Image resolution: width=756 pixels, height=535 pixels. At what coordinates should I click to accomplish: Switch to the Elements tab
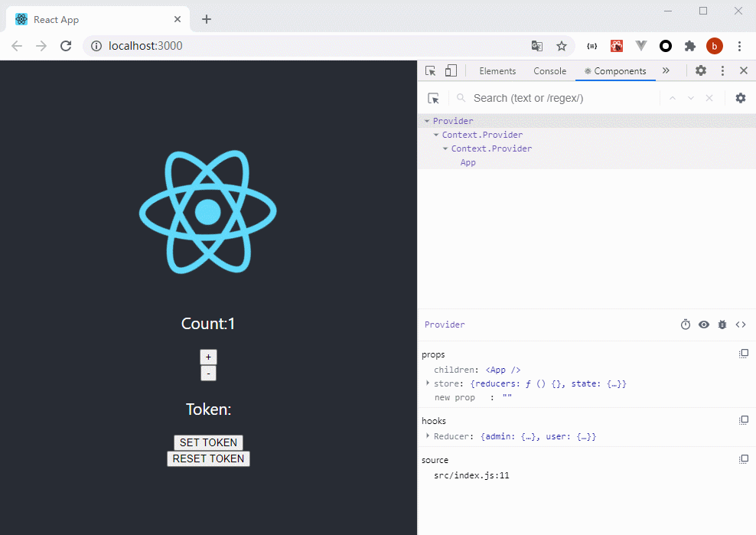[x=497, y=71]
